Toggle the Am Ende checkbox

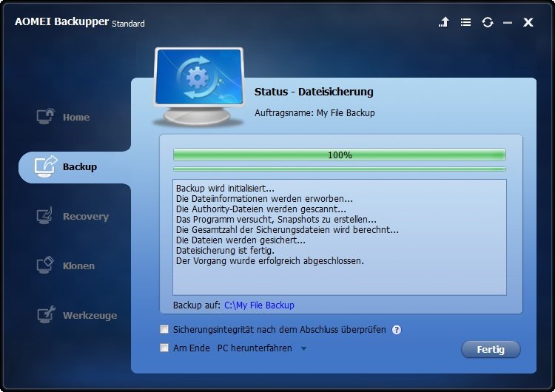(164, 348)
